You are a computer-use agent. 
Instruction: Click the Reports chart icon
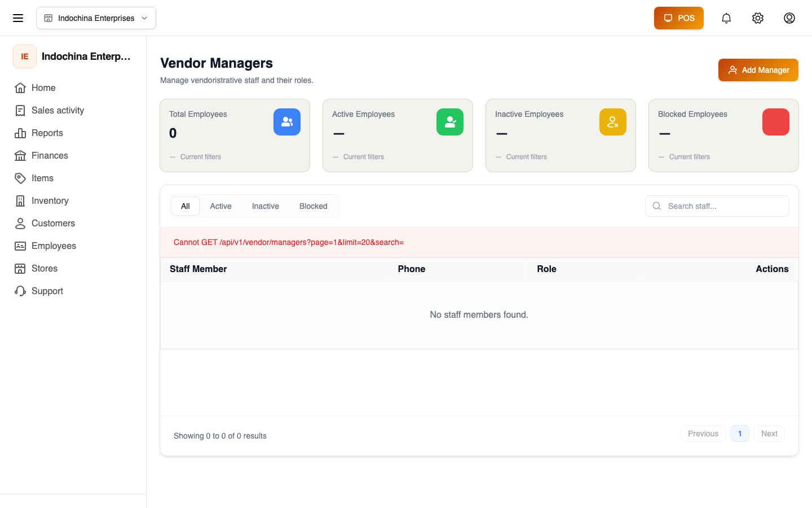click(x=20, y=133)
